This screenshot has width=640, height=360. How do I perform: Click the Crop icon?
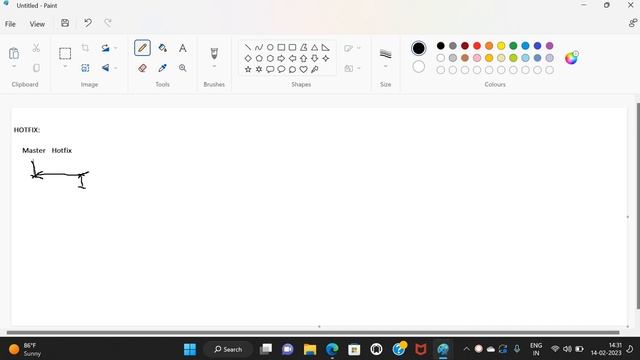(x=85, y=48)
